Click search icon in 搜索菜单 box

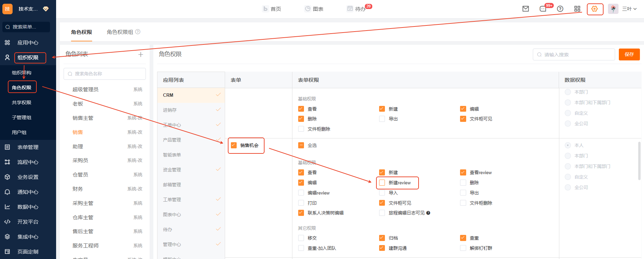(7, 27)
